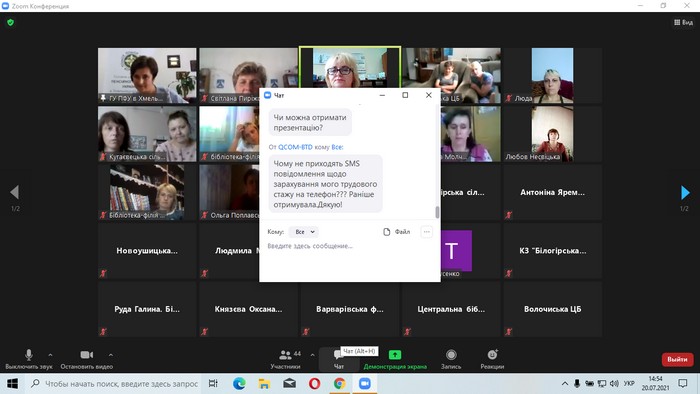Start recording with the Запись icon

pos(451,355)
